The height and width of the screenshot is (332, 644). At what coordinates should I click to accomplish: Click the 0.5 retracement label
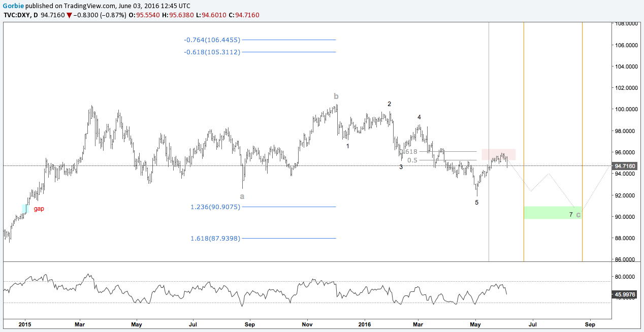click(411, 160)
